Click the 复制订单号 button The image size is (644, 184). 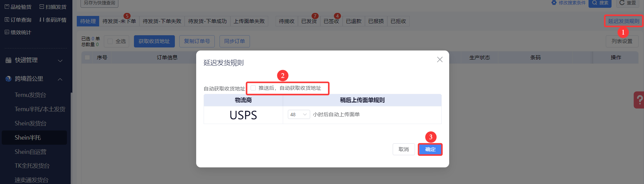pyautogui.click(x=197, y=41)
